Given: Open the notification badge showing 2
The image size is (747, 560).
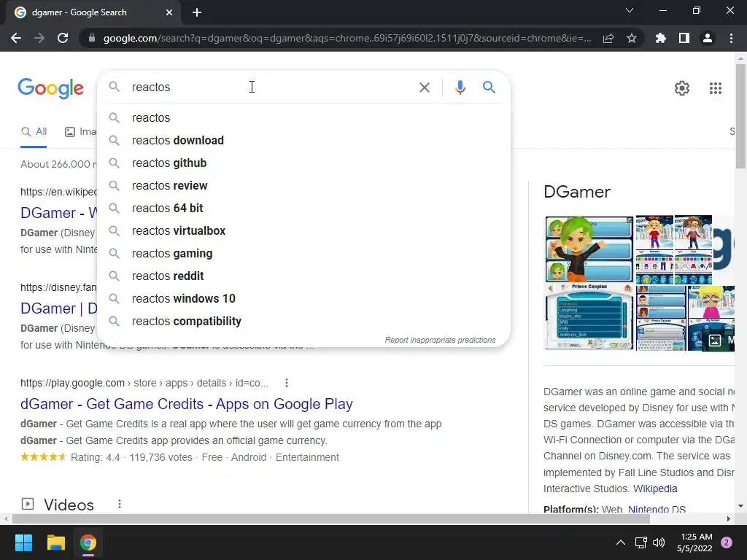Looking at the screenshot, I should pos(726,542).
